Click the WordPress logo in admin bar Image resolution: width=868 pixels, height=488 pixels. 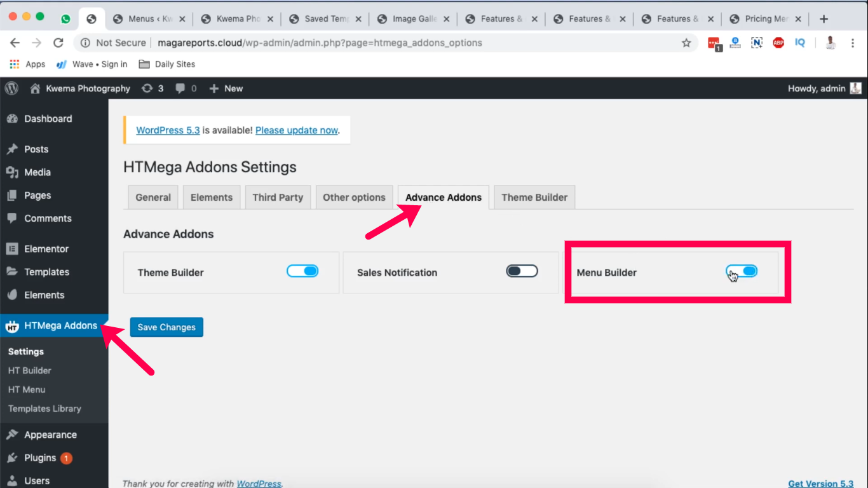point(11,88)
